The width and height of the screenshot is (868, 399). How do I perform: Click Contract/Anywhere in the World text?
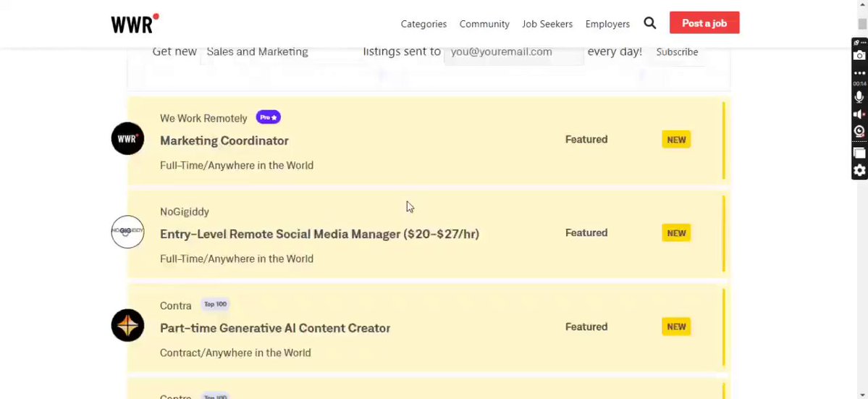click(x=235, y=353)
